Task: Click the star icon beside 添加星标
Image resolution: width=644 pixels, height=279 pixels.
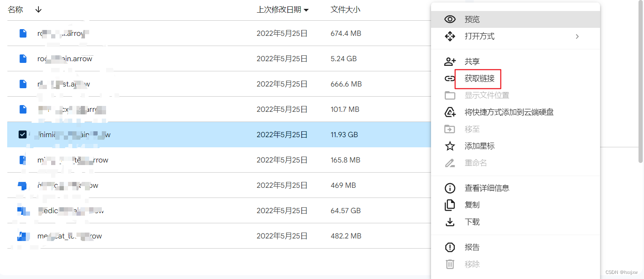Action: point(450,146)
